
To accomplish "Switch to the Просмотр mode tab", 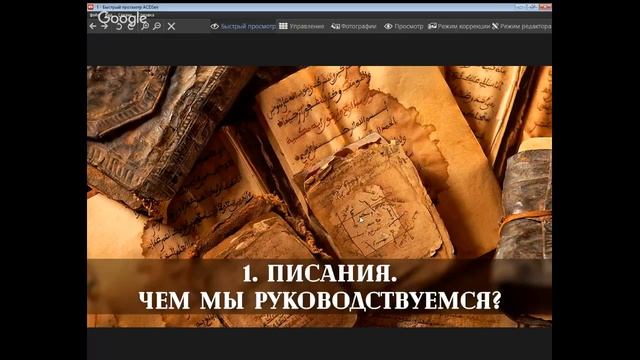I will [404, 26].
